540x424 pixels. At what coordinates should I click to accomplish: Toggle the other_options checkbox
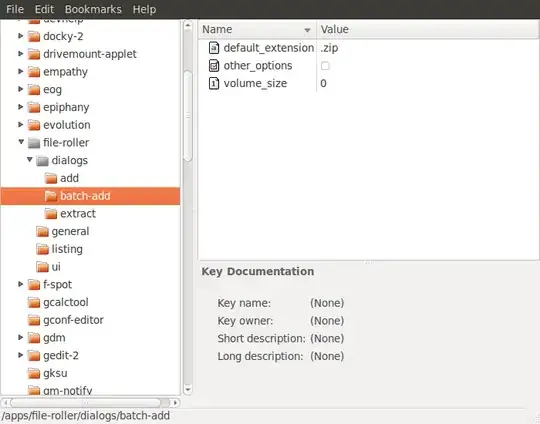(x=325, y=65)
